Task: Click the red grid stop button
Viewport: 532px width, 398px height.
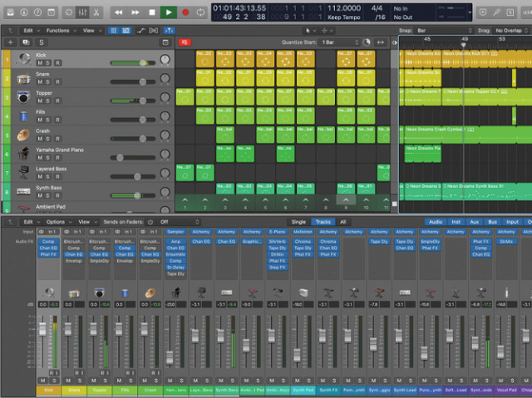Action: [185, 42]
